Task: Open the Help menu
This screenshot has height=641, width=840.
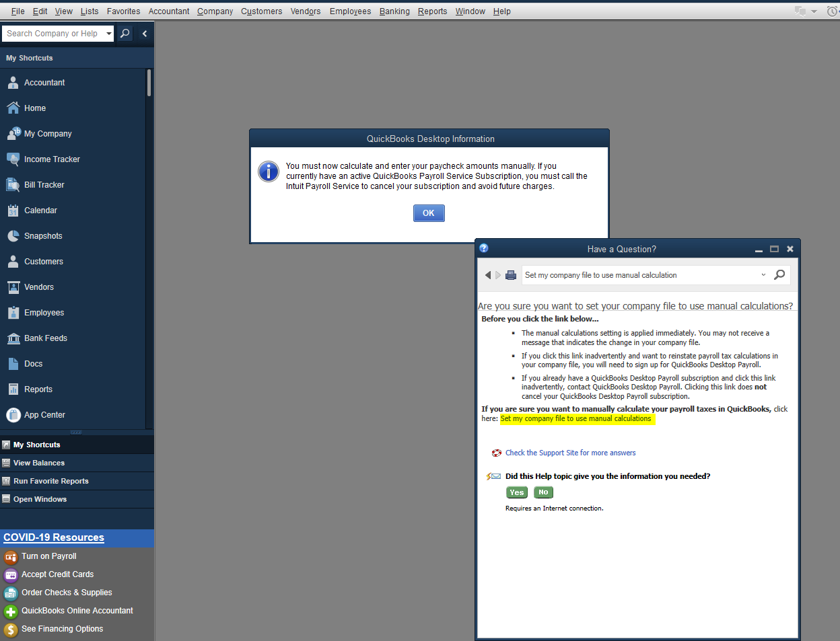Action: pos(501,11)
